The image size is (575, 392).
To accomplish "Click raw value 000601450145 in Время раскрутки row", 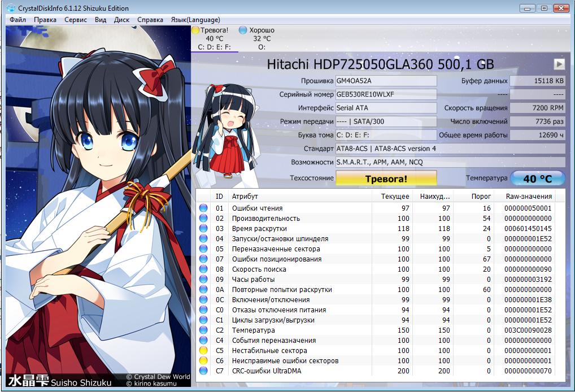I will [528, 228].
